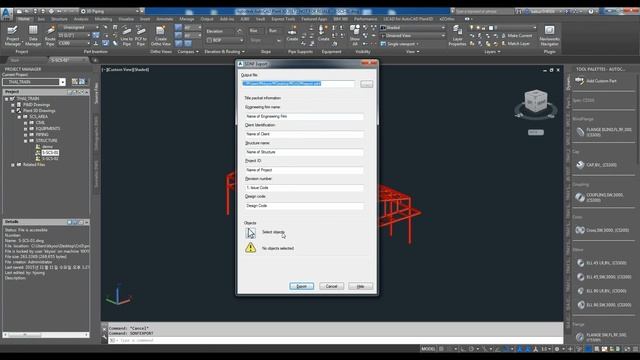Select S-SCS-02 drawing in project tree
This screenshot has height=360, width=640.
50,158
